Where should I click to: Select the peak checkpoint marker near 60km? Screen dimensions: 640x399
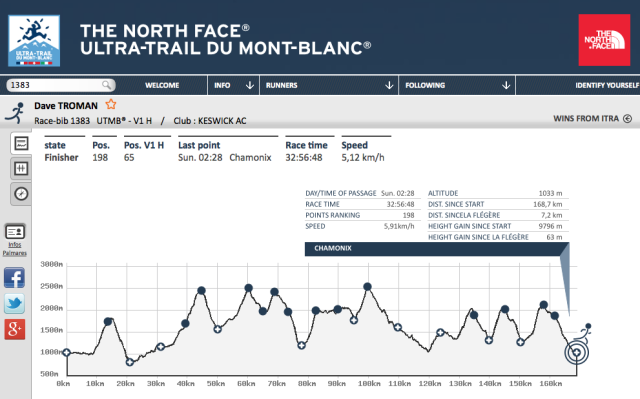(x=249, y=288)
